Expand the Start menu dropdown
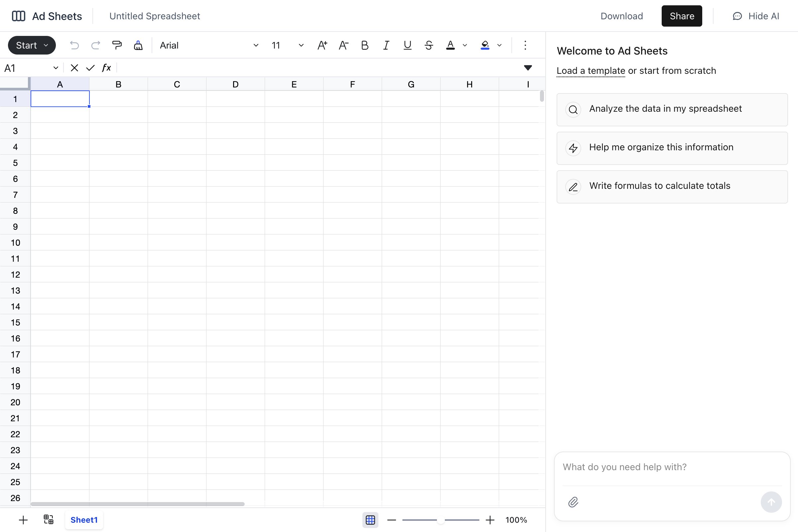The image size is (798, 532). [32, 45]
